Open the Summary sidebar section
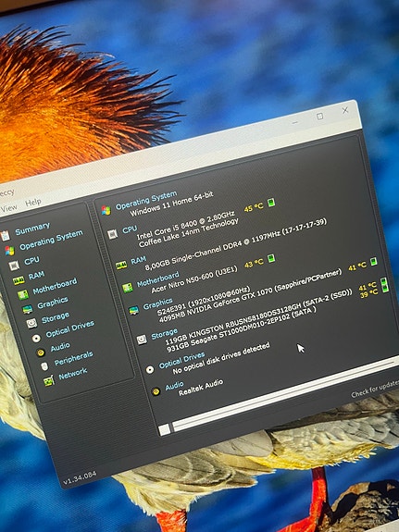This screenshot has height=532, width=399. pos(32,229)
